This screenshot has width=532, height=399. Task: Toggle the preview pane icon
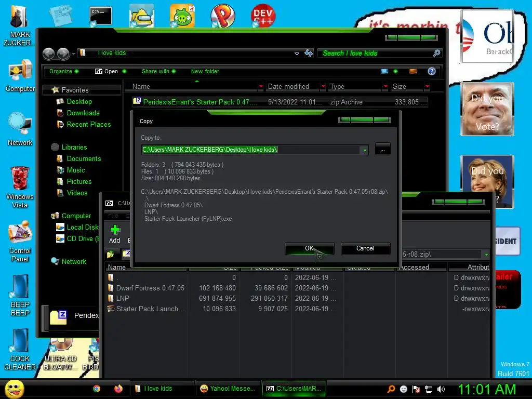[413, 71]
